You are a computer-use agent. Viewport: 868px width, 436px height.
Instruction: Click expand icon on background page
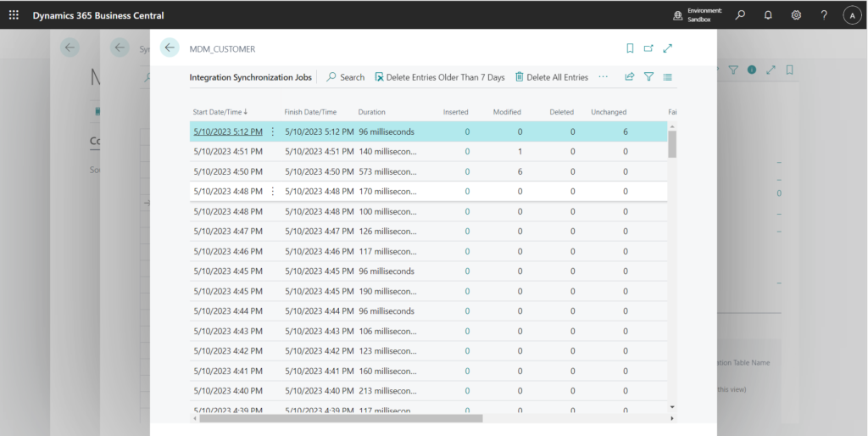pyautogui.click(x=771, y=70)
